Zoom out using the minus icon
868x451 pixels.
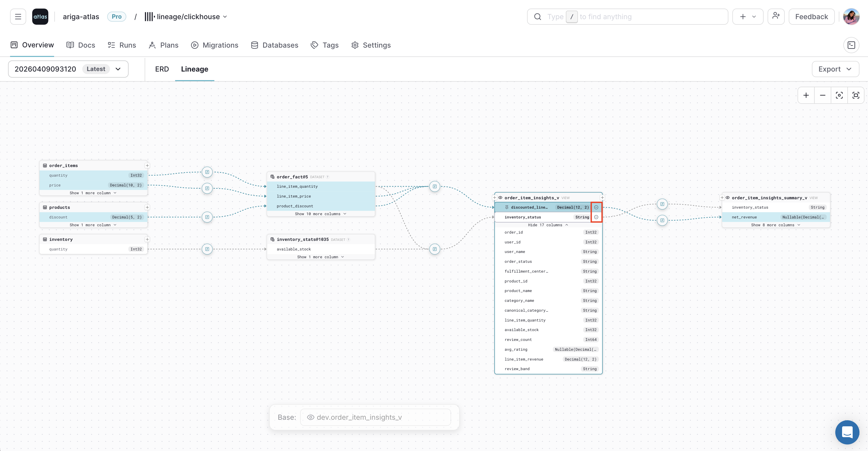coord(822,95)
